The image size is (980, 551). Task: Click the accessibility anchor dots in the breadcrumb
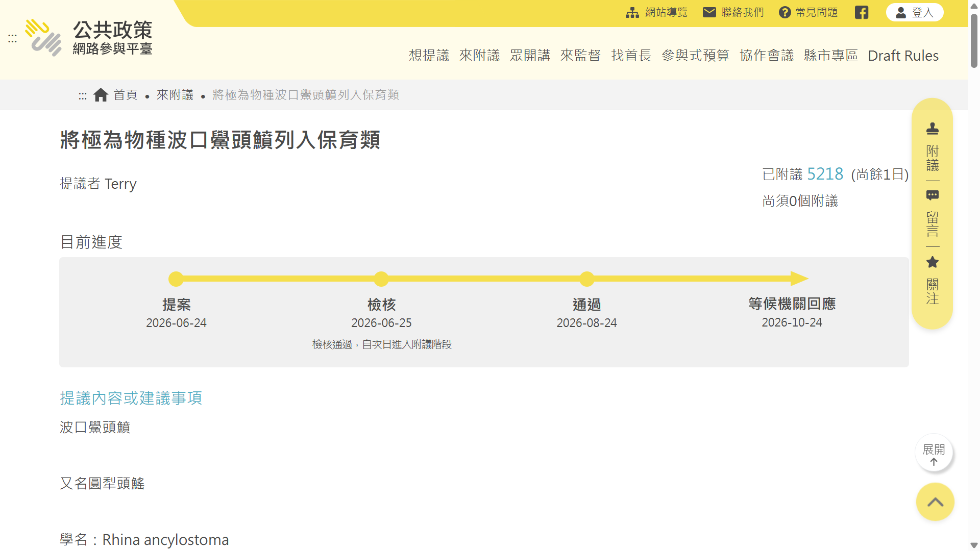click(x=83, y=95)
